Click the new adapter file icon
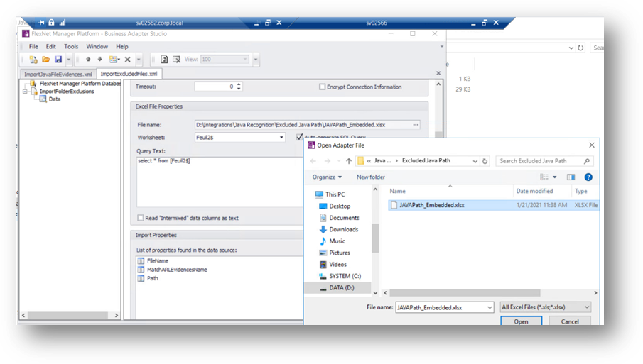Screen dimensions: 643x364 coord(33,60)
